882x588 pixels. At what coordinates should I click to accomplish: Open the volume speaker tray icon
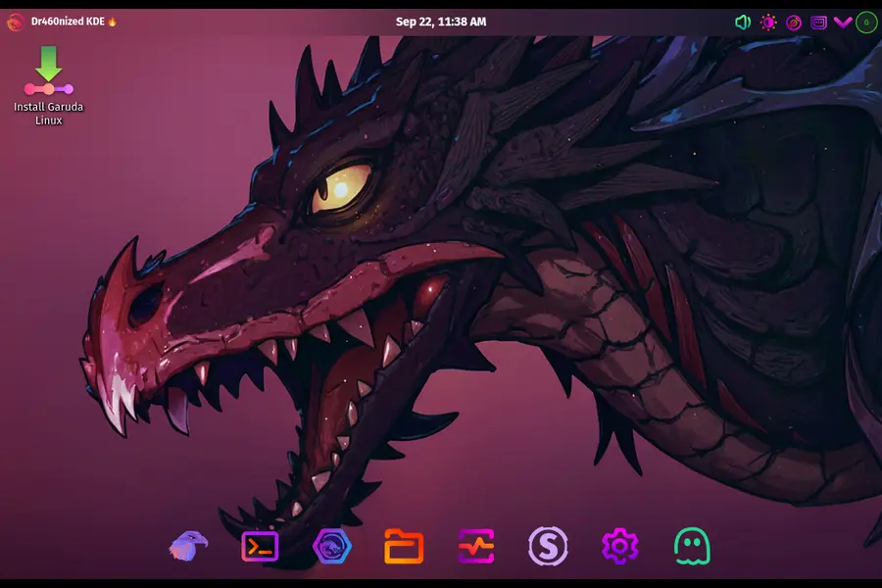point(743,23)
